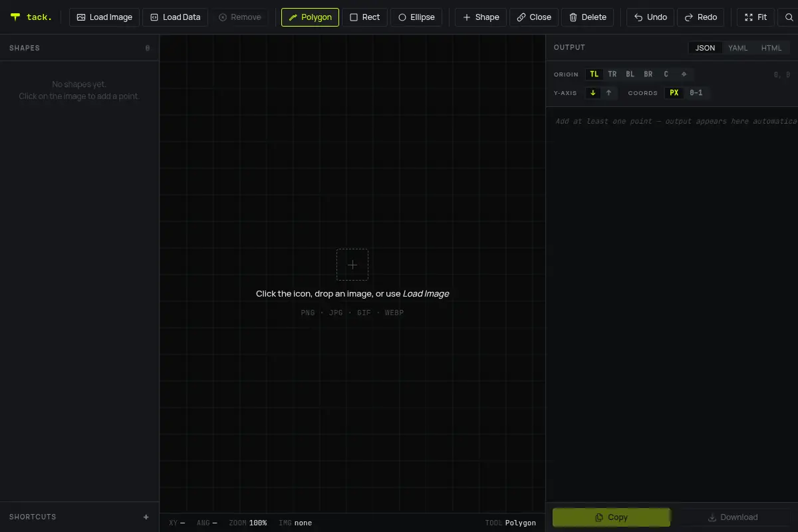The width and height of the screenshot is (798, 532).
Task: Click the SHAPES panel header
Action: (x=80, y=48)
